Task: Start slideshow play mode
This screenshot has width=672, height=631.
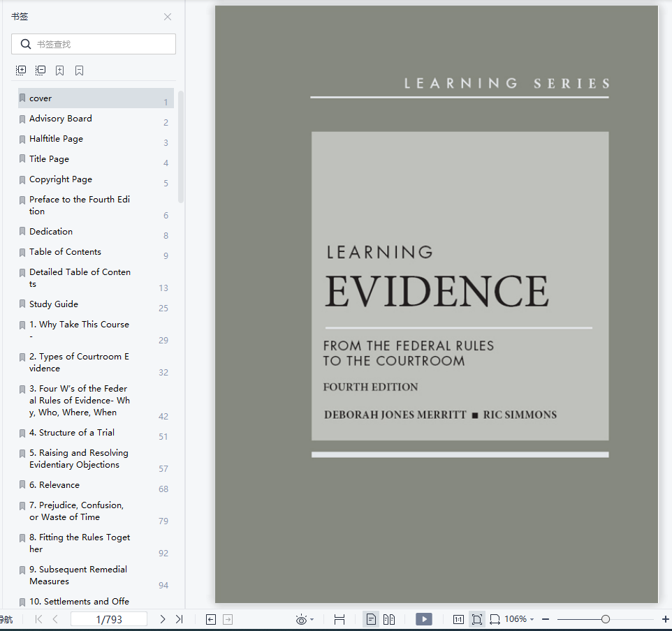Action: [424, 619]
